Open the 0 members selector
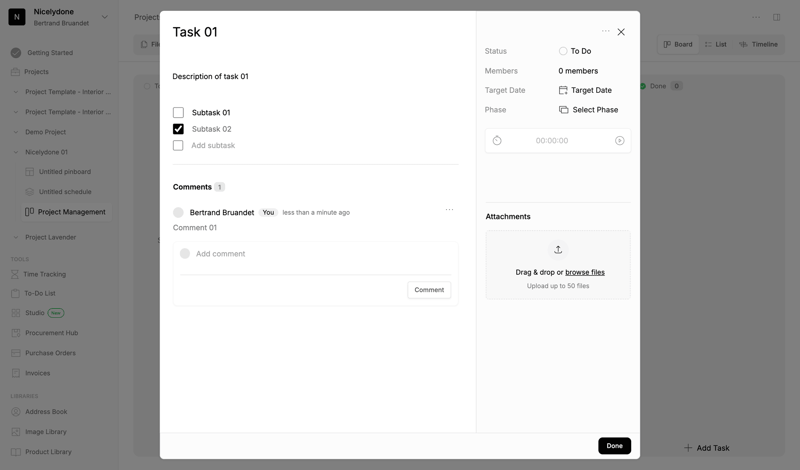Image resolution: width=800 pixels, height=470 pixels. 578,71
